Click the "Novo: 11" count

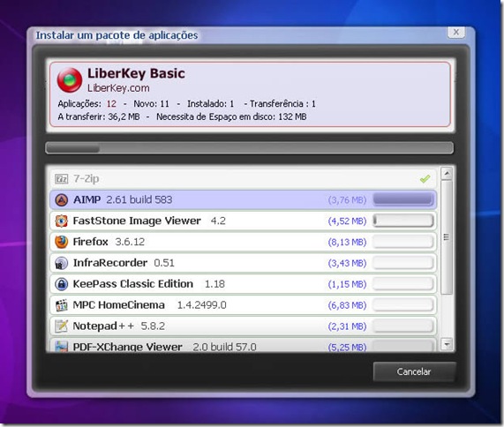point(151,104)
